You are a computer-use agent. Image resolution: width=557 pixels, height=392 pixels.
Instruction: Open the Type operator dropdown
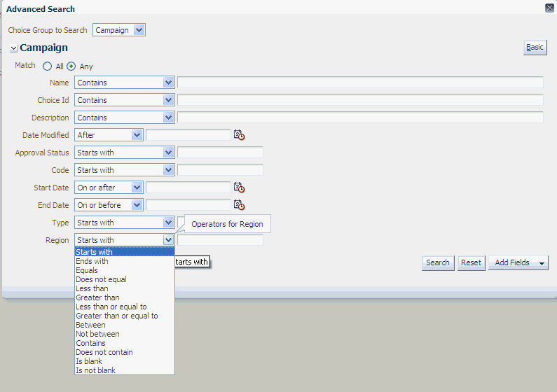124,223
